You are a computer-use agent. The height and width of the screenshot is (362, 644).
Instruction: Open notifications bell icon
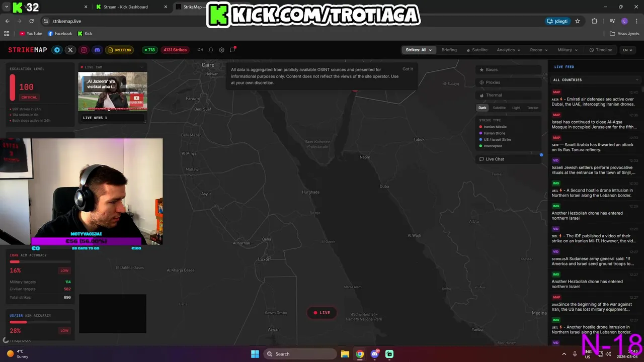[x=211, y=50]
